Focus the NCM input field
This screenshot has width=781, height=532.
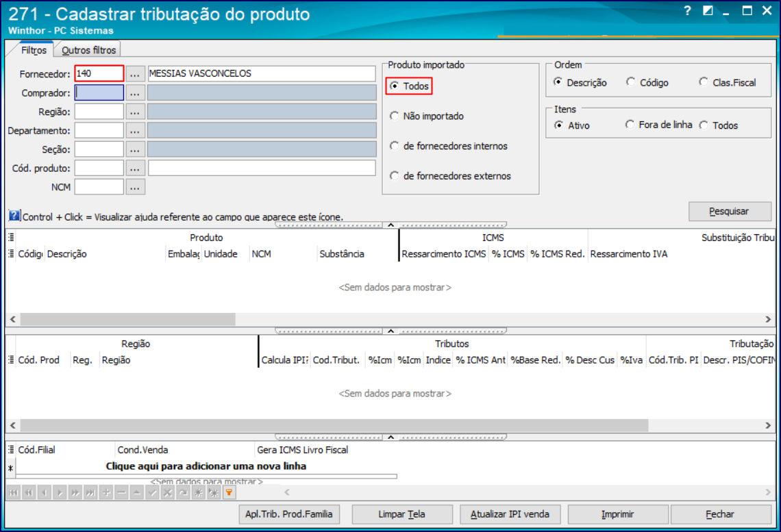click(x=99, y=187)
